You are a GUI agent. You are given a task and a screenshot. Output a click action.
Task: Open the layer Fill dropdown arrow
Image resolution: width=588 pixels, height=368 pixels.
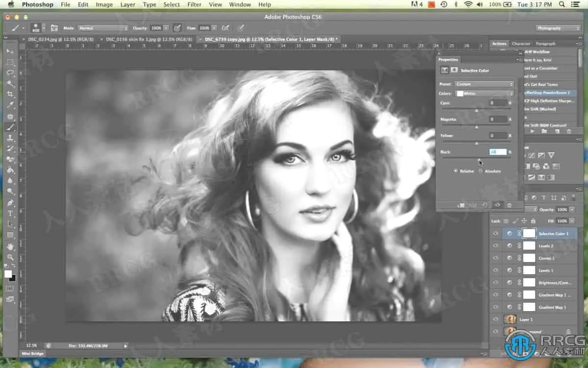(x=572, y=221)
